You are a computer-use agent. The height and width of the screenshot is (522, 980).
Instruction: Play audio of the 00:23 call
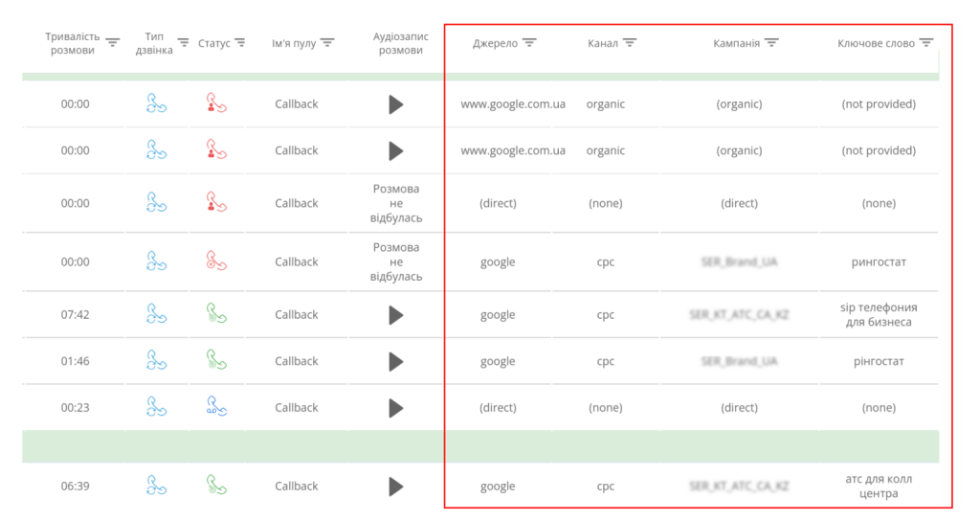pos(395,408)
